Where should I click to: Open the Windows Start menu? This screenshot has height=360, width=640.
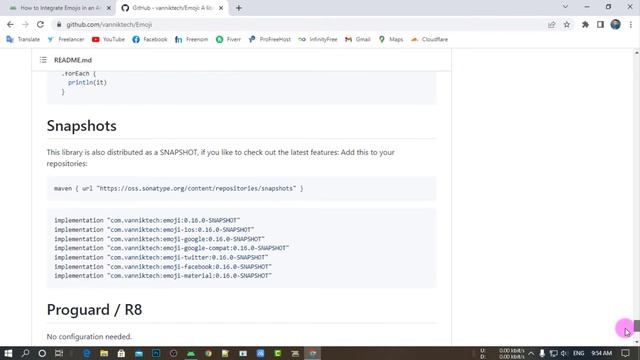coord(8,353)
